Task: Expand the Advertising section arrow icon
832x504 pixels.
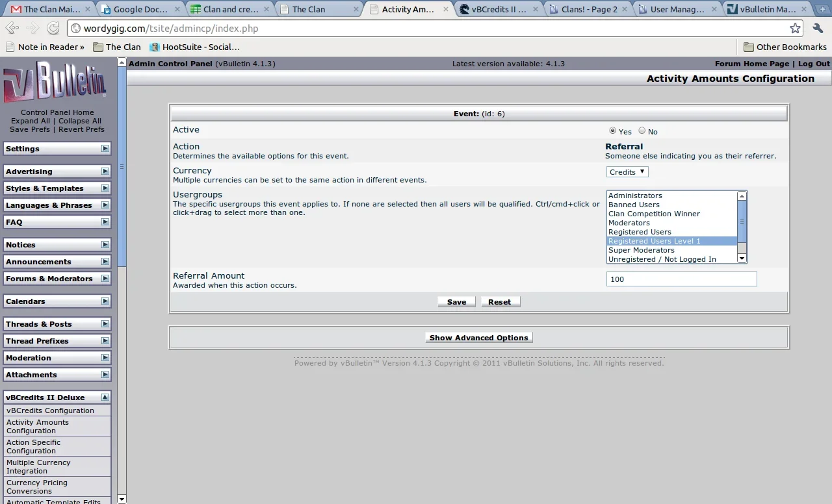Action: tap(105, 171)
